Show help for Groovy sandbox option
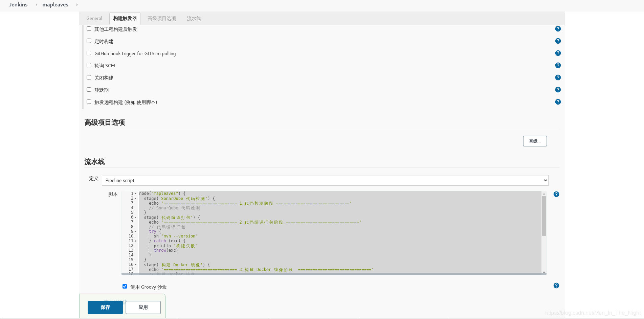The image size is (644, 319). [x=556, y=286]
